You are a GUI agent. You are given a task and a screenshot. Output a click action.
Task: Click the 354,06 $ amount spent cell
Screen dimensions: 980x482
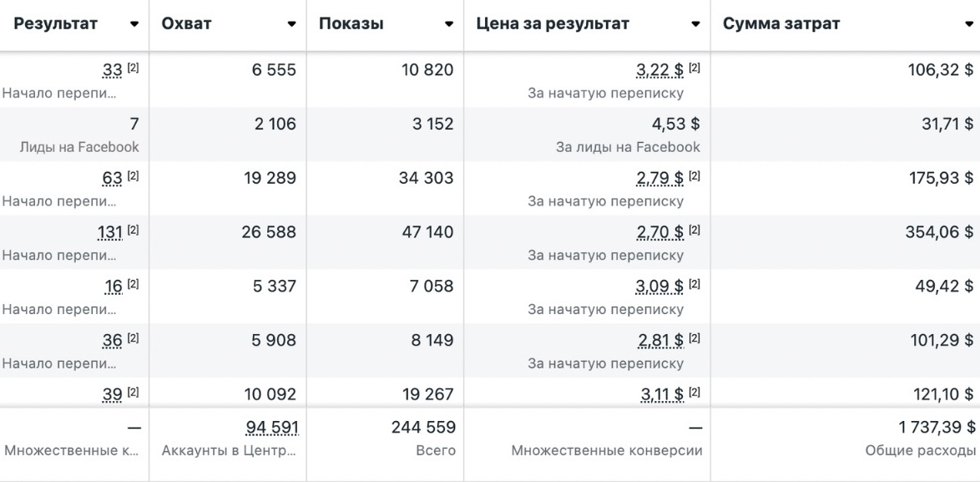point(939,232)
